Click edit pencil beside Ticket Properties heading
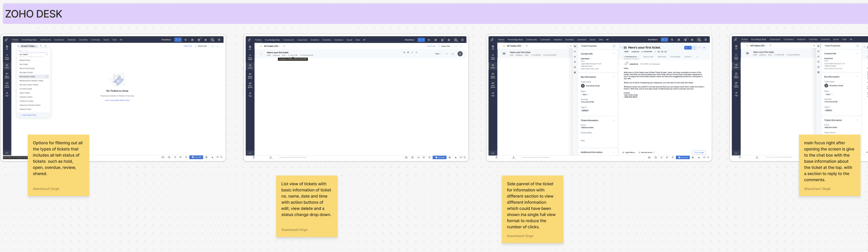This screenshot has width=868, height=252. coord(614,46)
